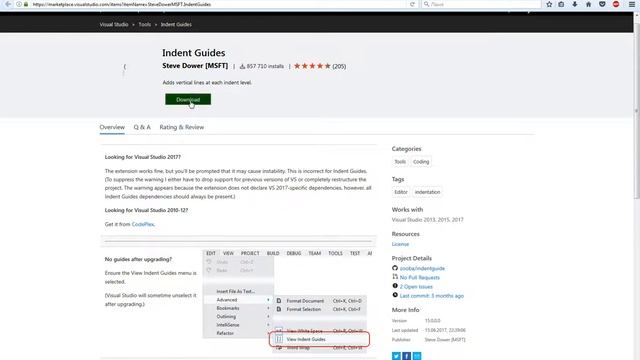
Task: Click the installs download icon near 857 710
Action: (242, 66)
